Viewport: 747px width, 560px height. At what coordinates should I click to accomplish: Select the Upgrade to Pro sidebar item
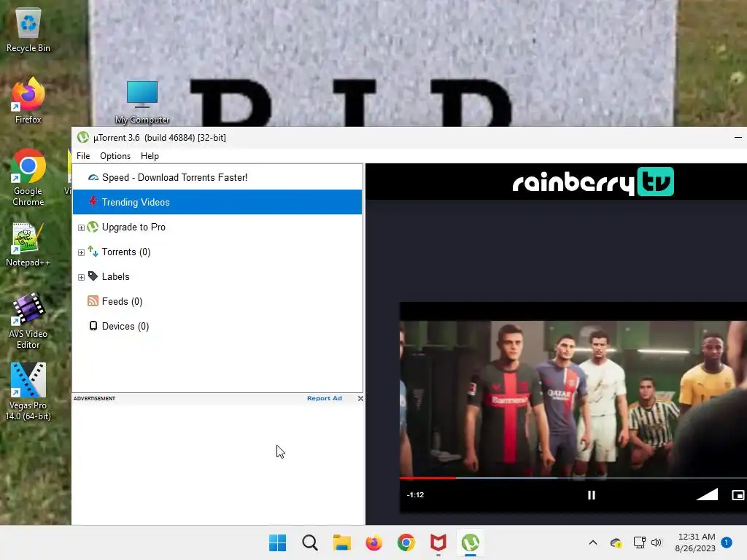pyautogui.click(x=217, y=227)
